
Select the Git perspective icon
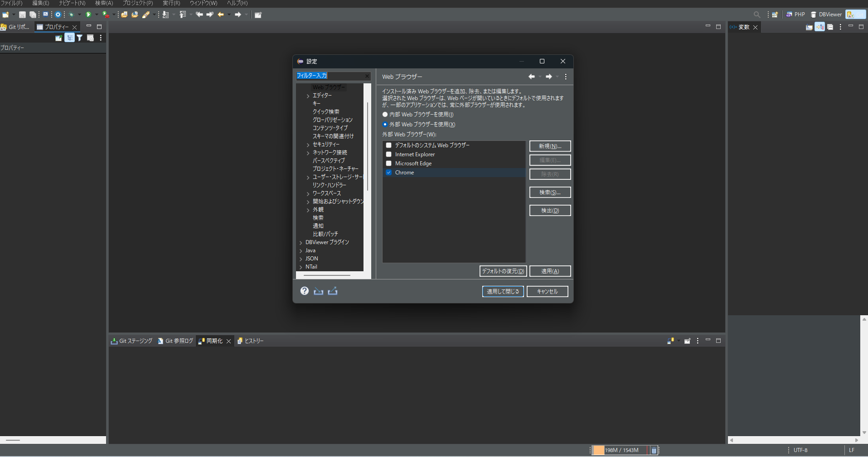point(856,14)
